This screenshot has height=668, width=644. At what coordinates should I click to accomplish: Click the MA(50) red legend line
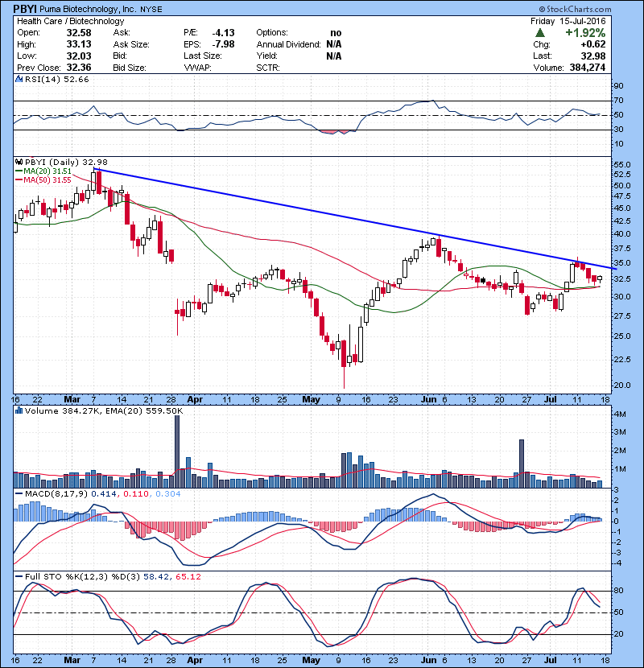(x=19, y=180)
